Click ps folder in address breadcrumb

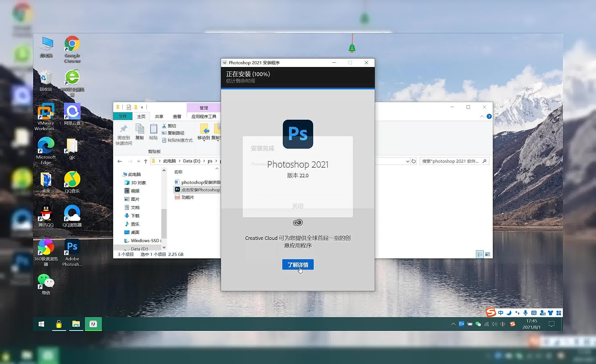[x=210, y=161]
